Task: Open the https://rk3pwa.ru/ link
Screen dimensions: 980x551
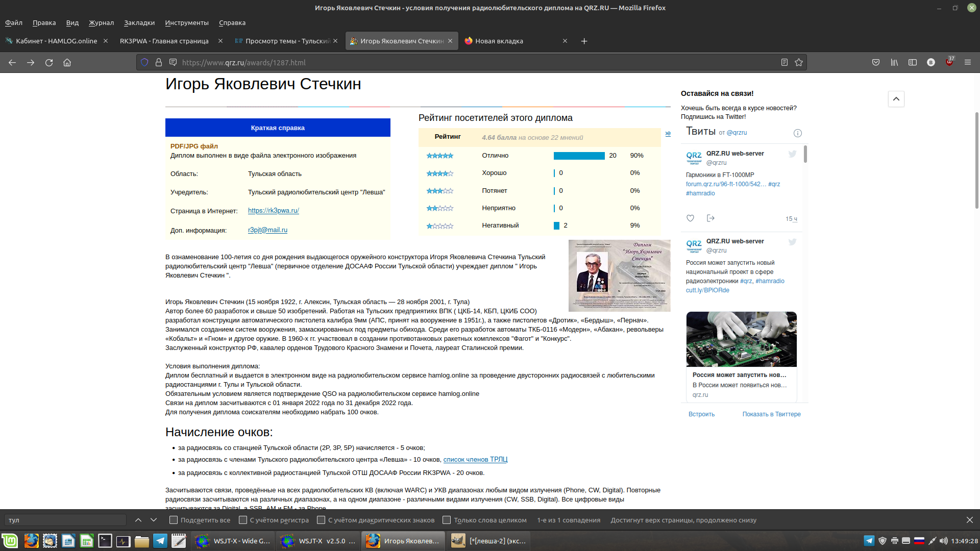Action: point(274,211)
